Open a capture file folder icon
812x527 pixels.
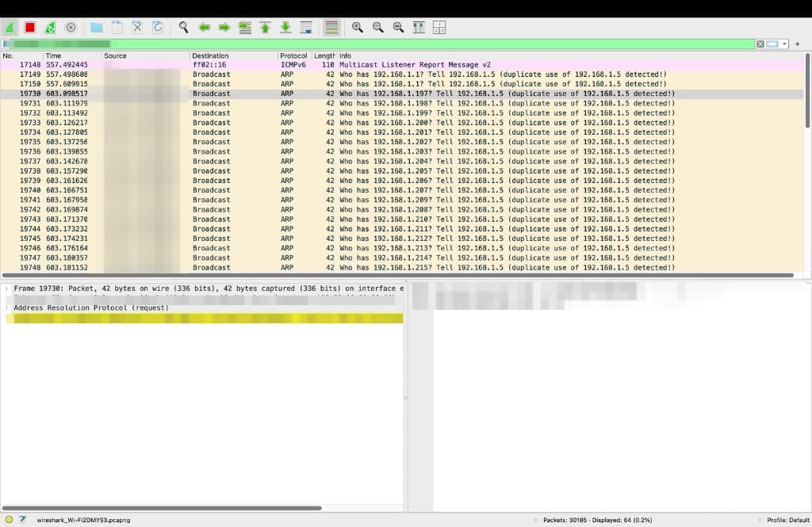(96, 28)
